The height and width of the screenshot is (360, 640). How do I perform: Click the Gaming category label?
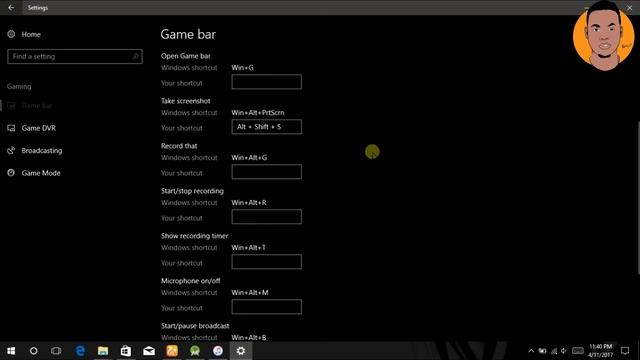click(19, 86)
